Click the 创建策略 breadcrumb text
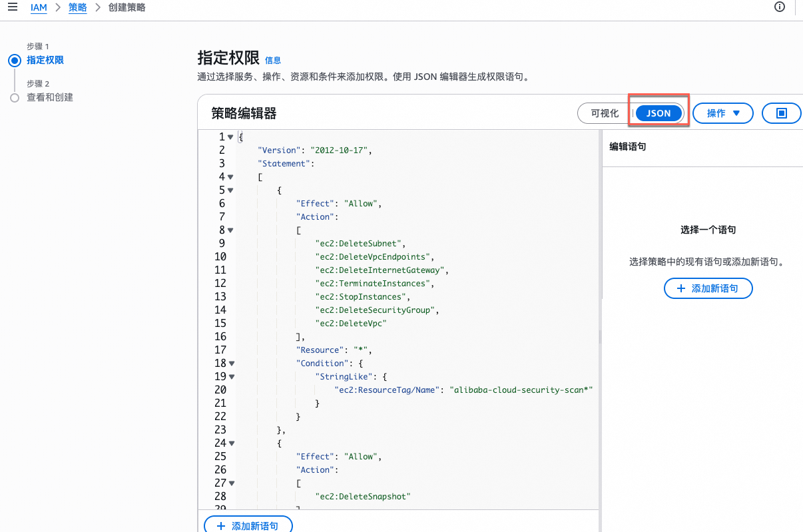Screen dimensions: 803x532 point(127,8)
